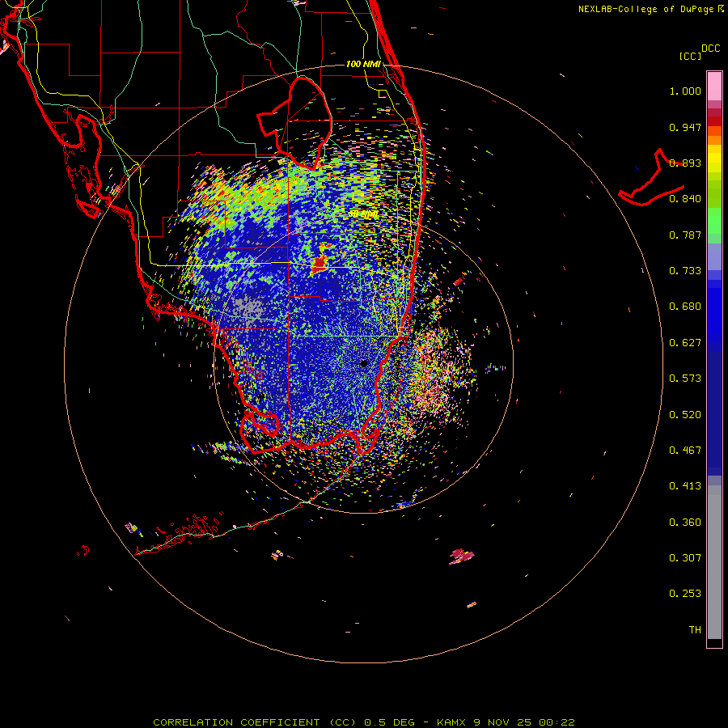Click the dark red high-CC echo near center
The width and height of the screenshot is (728, 728).
[320, 265]
